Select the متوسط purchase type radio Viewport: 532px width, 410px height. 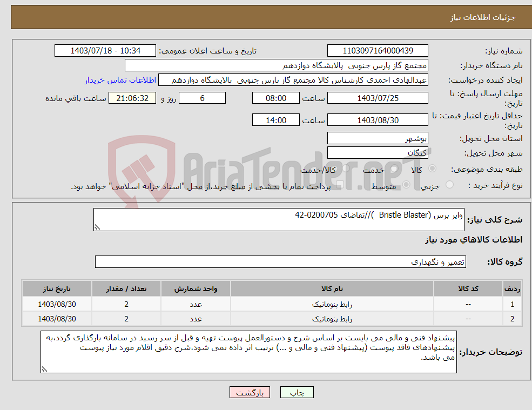point(406,185)
